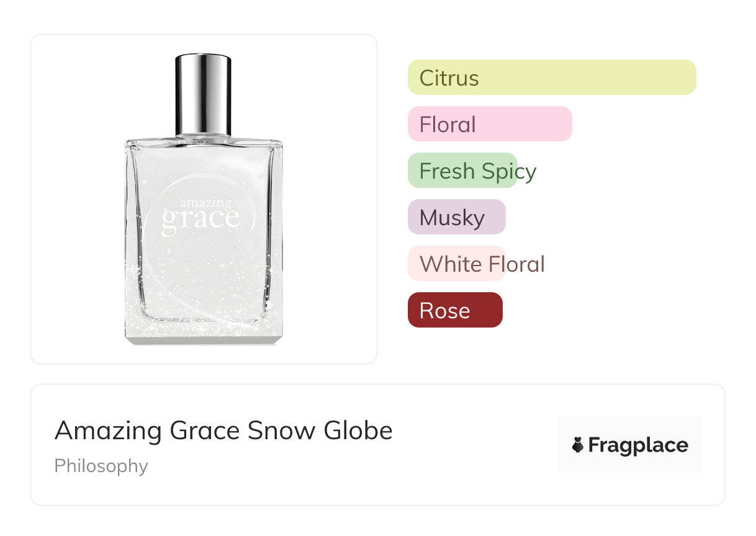756x536 pixels.
Task: Click the large 'grace' word on the bottle
Action: coord(200,220)
